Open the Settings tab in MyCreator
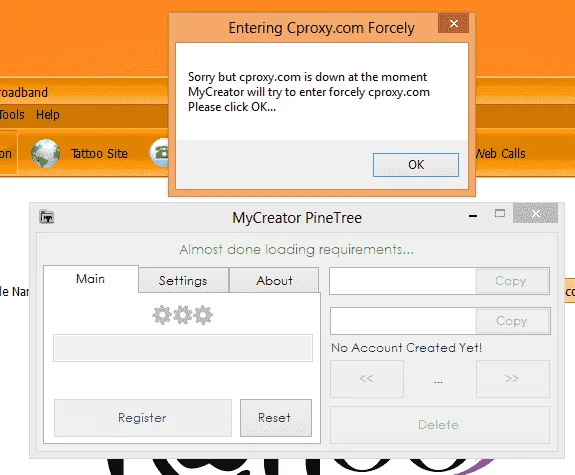Image resolution: width=575 pixels, height=475 pixels. [x=183, y=281]
